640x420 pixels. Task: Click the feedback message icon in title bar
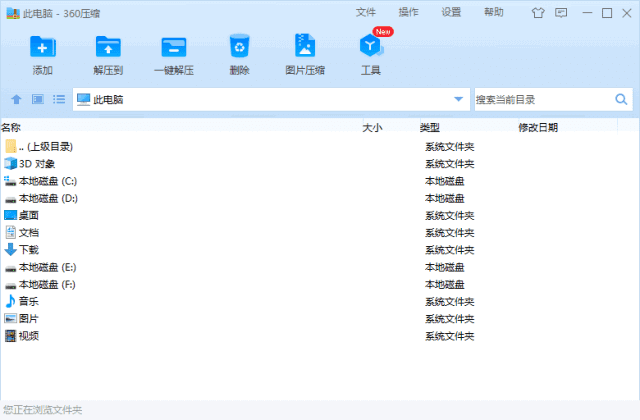click(560, 13)
